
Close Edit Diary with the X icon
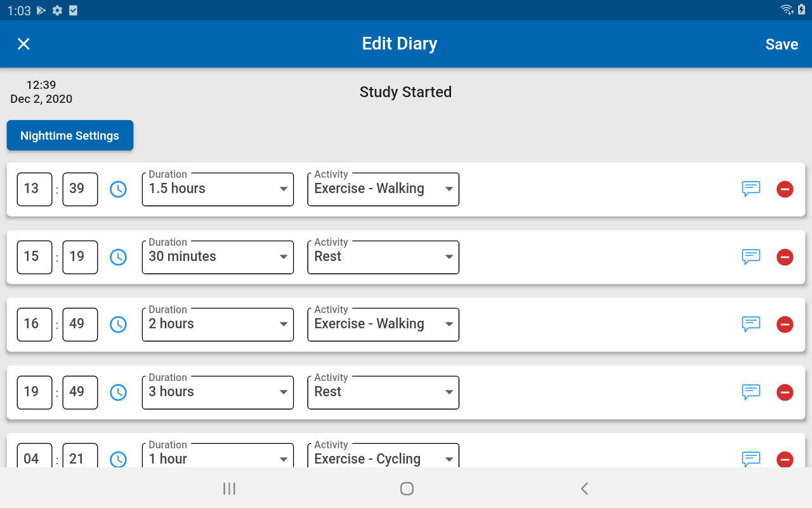click(x=23, y=44)
